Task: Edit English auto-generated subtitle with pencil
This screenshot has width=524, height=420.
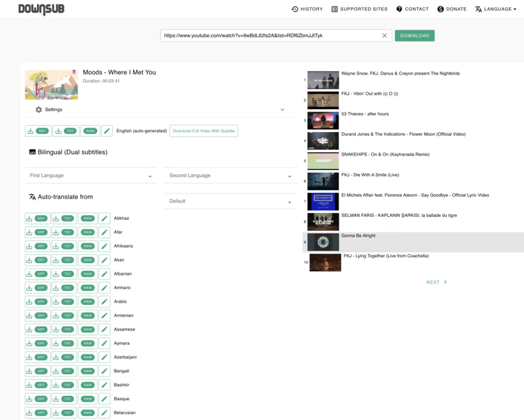Action: tap(107, 131)
